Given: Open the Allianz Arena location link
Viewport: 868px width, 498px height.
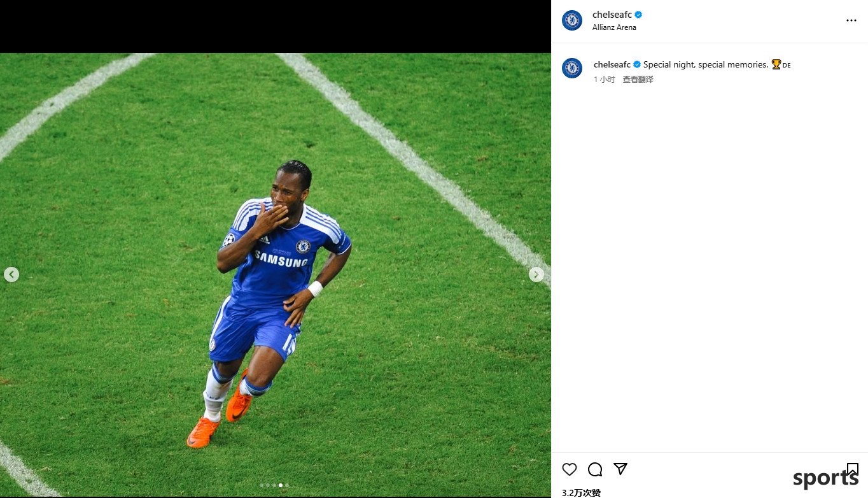Looking at the screenshot, I should [x=614, y=27].
